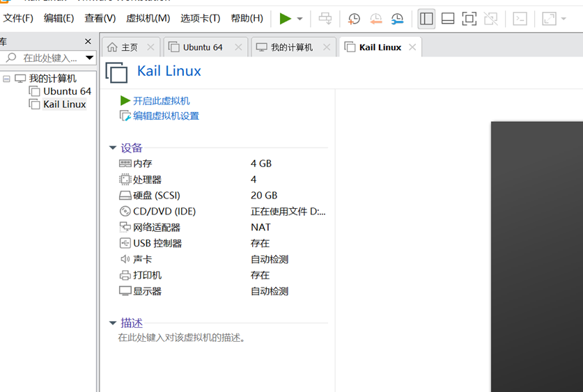
Task: Click the green power-on play toolbar button
Action: pos(285,18)
